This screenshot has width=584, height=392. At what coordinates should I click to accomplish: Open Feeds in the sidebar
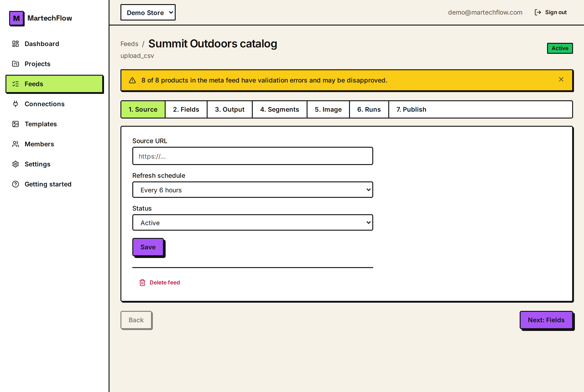pos(54,84)
